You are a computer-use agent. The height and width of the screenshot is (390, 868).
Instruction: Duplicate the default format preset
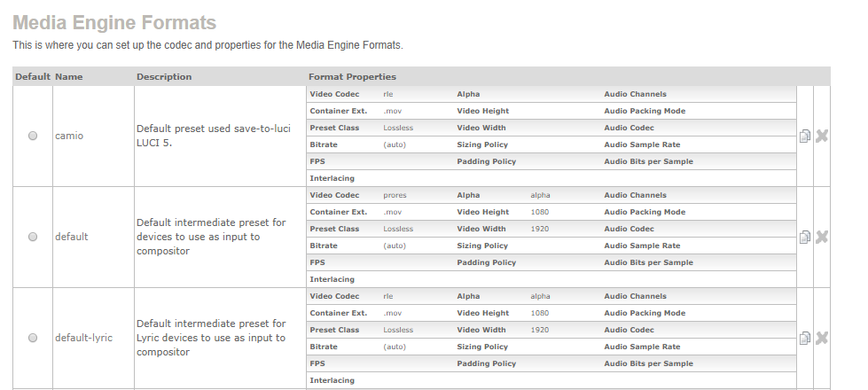click(805, 238)
